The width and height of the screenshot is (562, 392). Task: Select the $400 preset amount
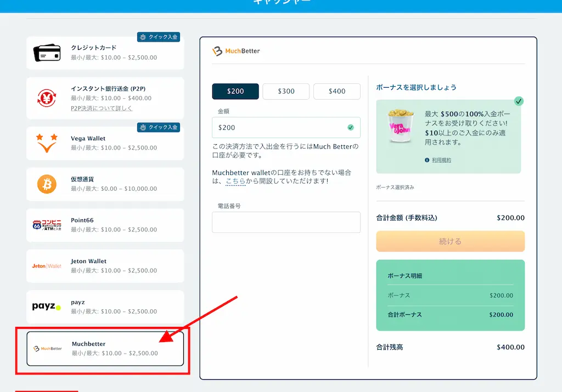point(337,92)
